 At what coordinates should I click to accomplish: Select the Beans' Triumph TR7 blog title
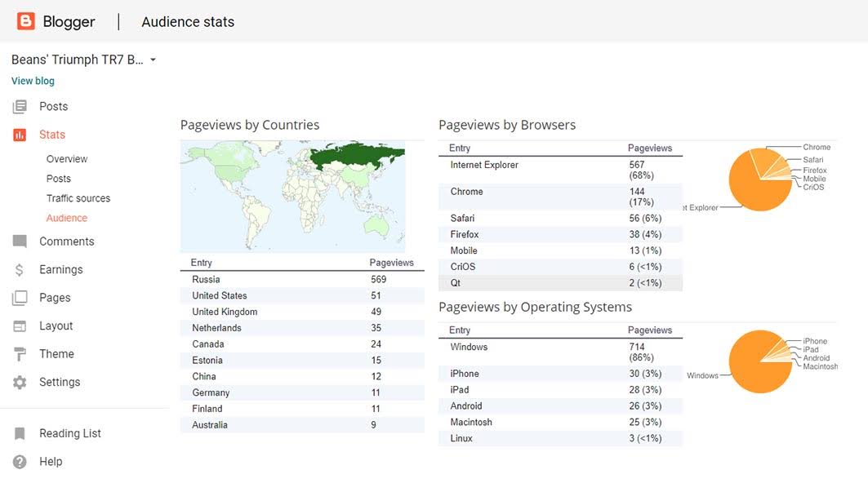[x=77, y=60]
